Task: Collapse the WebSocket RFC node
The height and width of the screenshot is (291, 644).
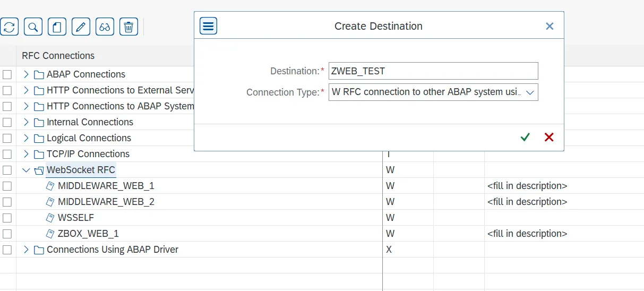Action: click(26, 170)
